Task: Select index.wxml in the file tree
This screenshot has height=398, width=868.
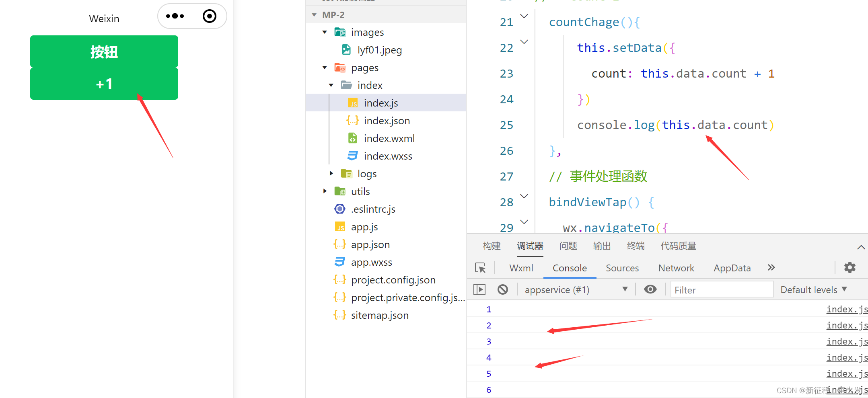Action: coord(389,138)
